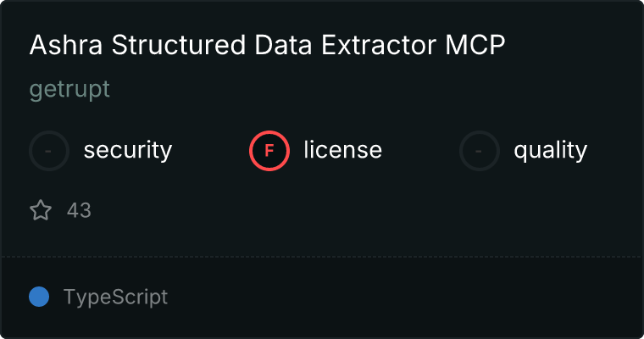Click the star icon
The height and width of the screenshot is (339, 644).
[x=41, y=210]
